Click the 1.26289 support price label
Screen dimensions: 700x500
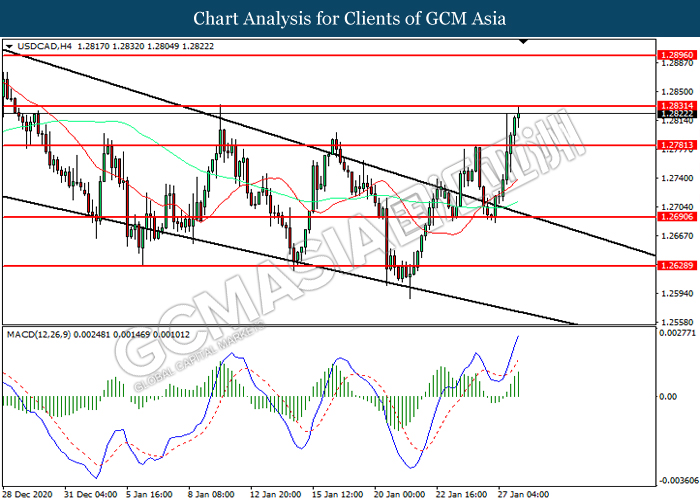(x=677, y=266)
